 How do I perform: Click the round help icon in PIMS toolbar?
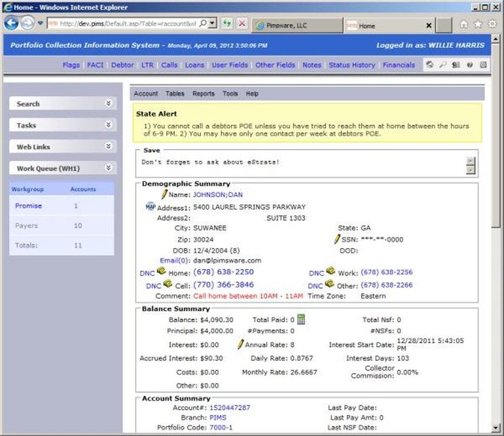(x=470, y=64)
